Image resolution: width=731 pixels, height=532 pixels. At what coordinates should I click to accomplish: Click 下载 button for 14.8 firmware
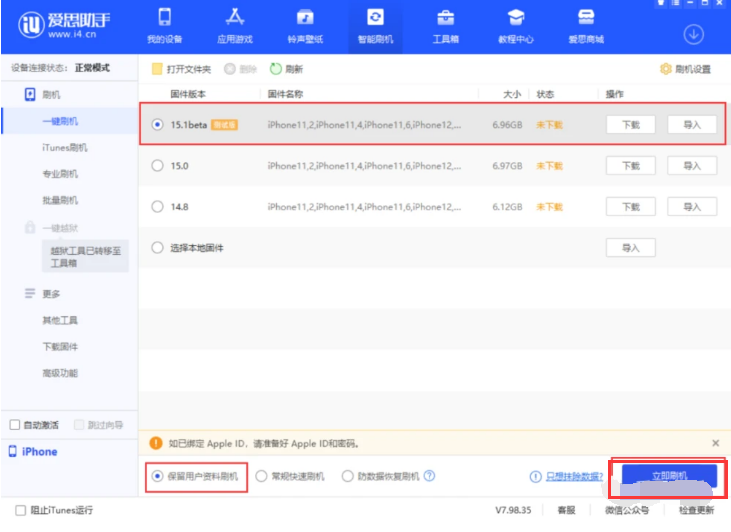pyautogui.click(x=630, y=207)
